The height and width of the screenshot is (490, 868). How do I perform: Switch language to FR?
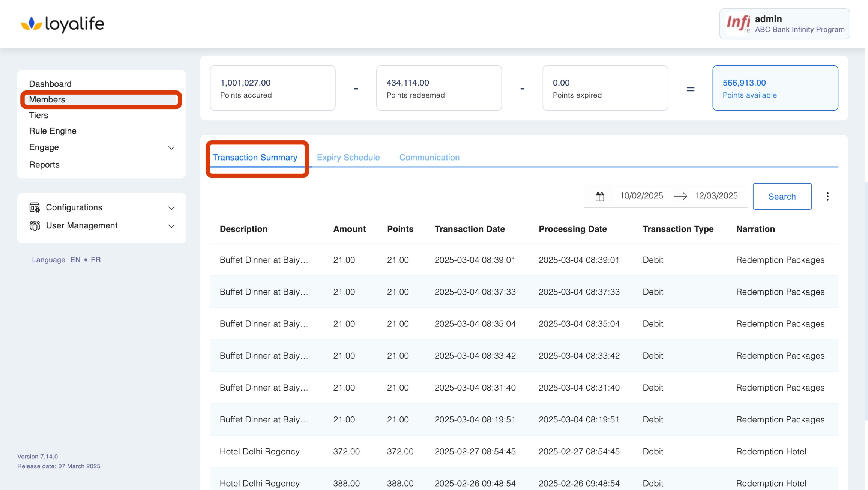pyautogui.click(x=96, y=260)
